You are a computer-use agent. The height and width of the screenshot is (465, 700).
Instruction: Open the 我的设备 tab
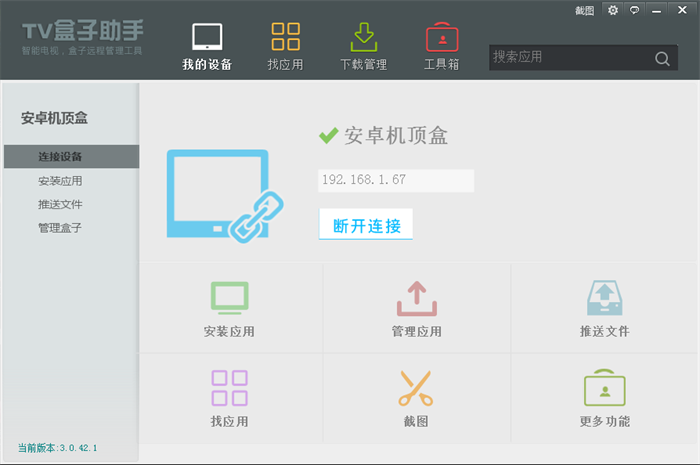coord(207,47)
